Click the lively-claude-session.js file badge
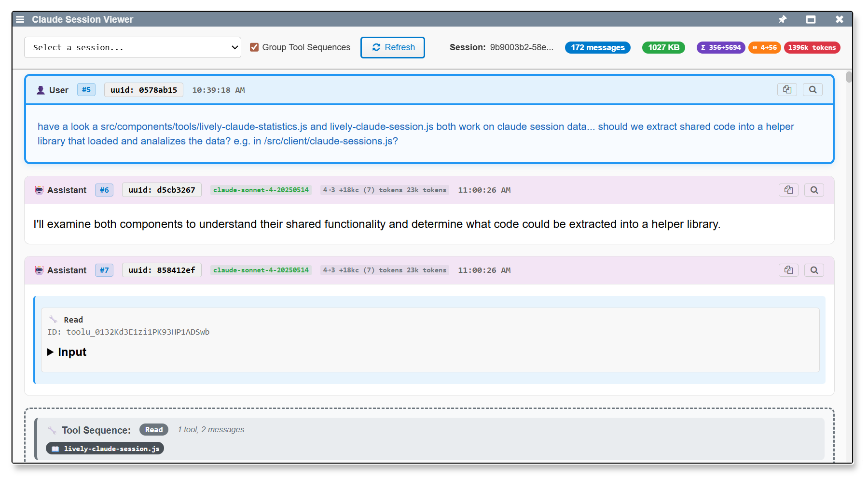The image size is (868, 480). (105, 449)
